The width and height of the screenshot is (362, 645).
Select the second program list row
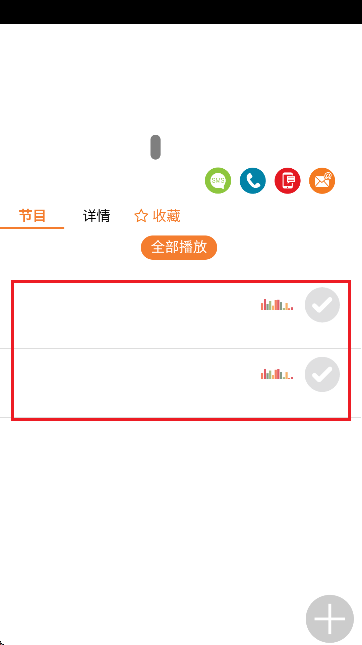coord(181,383)
